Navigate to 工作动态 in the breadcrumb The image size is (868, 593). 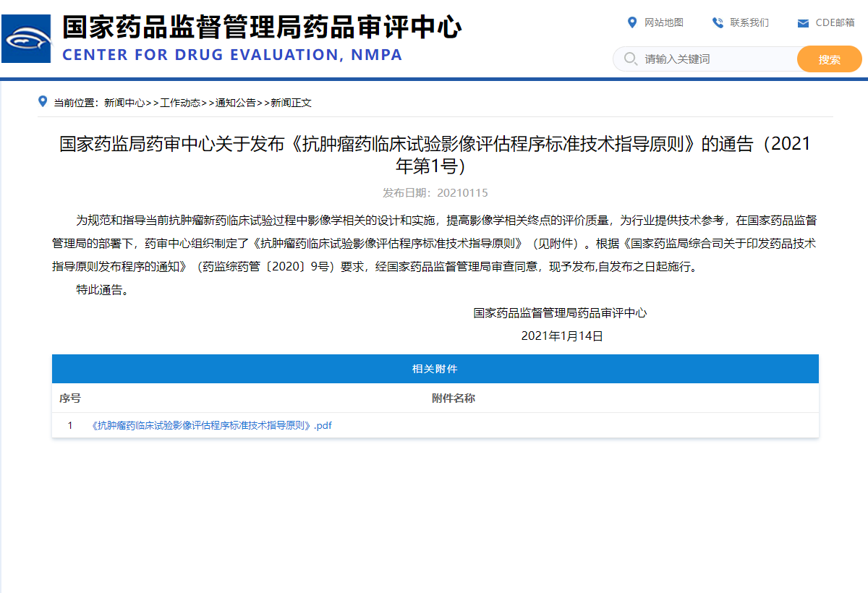click(x=180, y=103)
